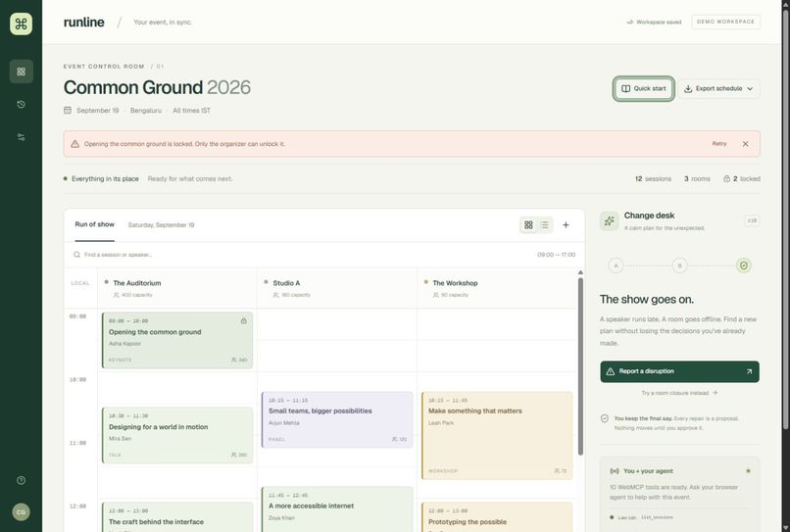790x532 pixels.
Task: Open the help question mark icon
Action: (22, 480)
